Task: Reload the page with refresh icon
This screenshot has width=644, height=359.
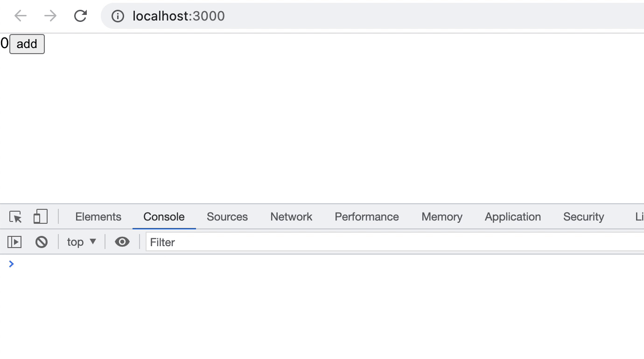Action: [x=80, y=16]
